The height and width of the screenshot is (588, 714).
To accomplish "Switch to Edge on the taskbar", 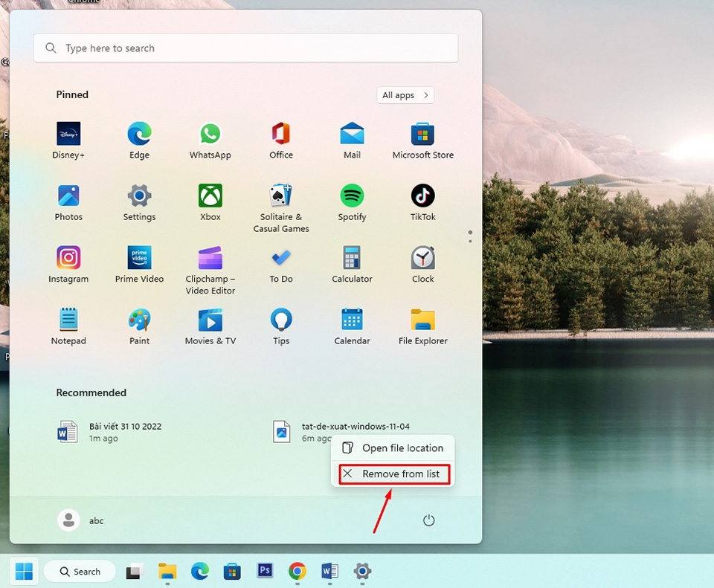I will coord(200,571).
